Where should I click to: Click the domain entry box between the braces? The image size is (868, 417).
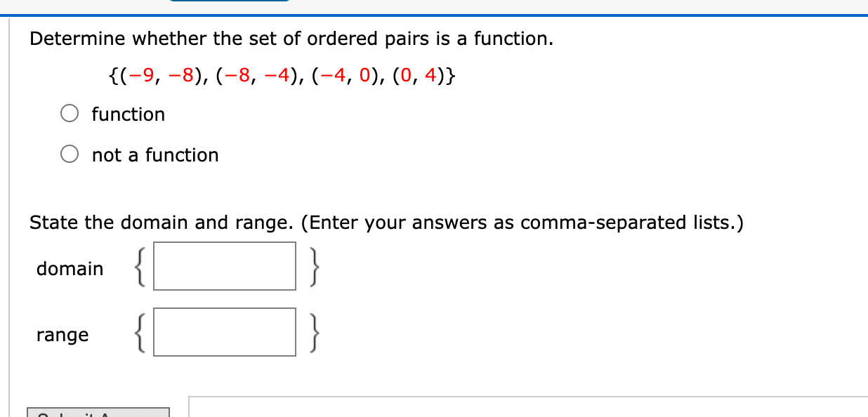pyautogui.click(x=225, y=266)
